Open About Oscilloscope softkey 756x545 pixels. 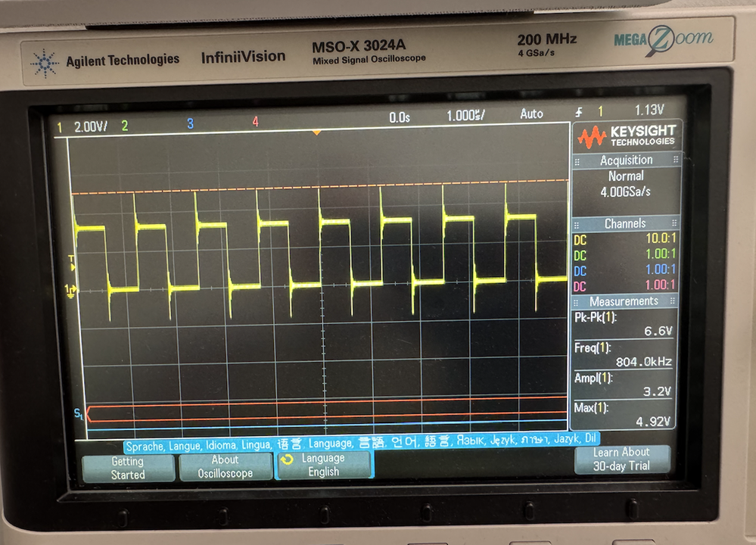pos(226,466)
